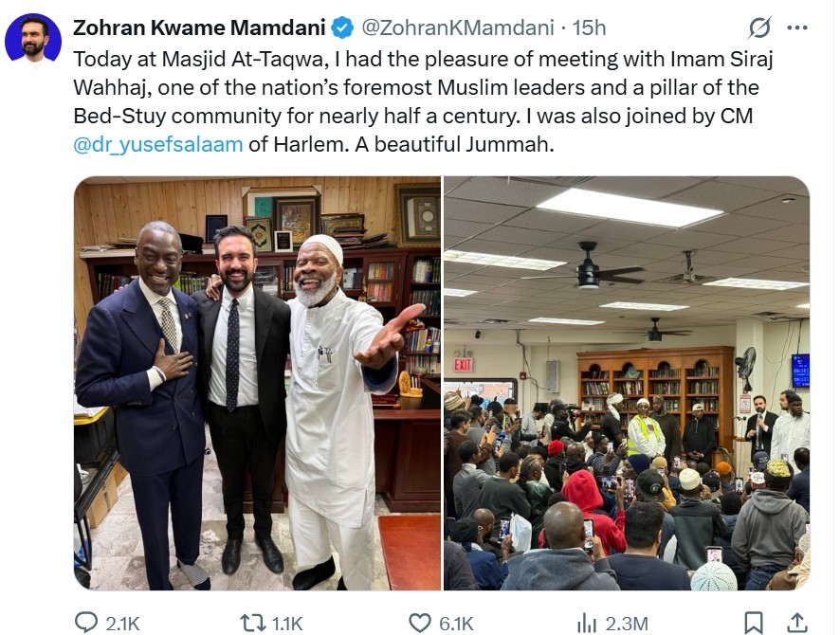
Task: Click the 6.1K likes count
Action: pyautogui.click(x=456, y=624)
